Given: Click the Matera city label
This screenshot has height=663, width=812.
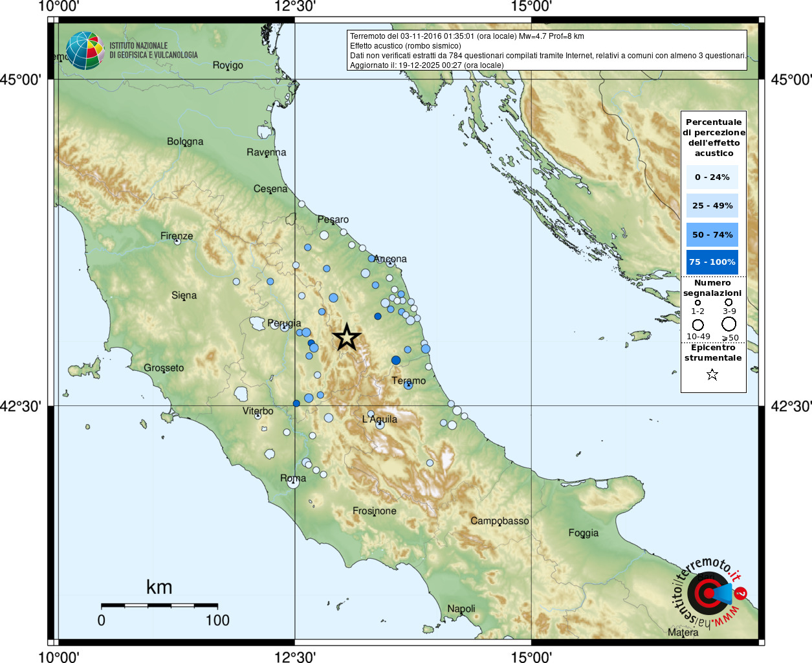Looking at the screenshot, I should (x=683, y=633).
